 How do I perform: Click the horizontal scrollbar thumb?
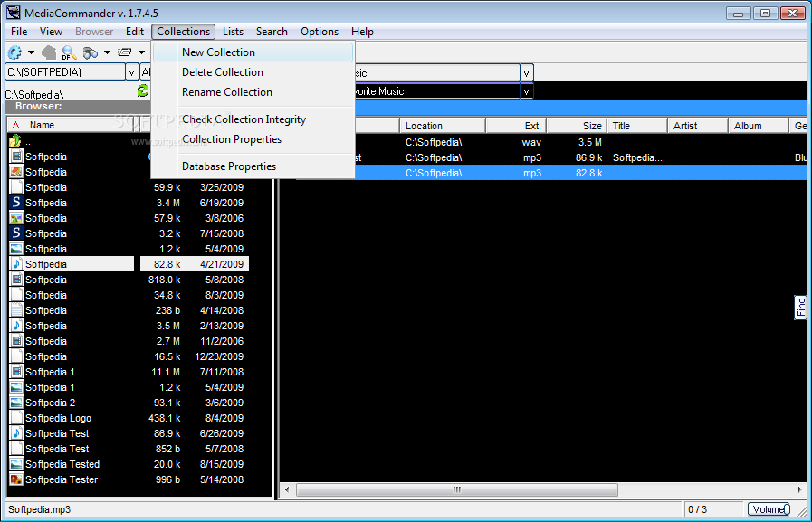pos(457,489)
